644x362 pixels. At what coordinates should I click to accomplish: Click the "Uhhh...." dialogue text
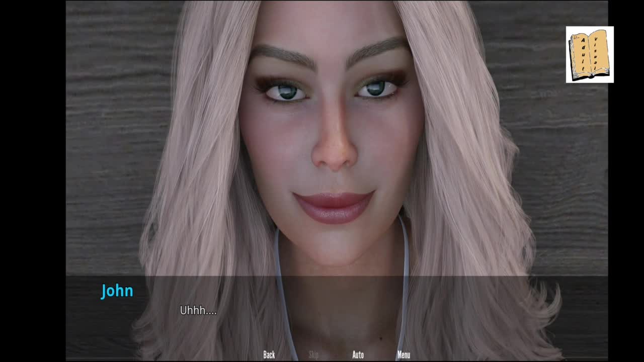198,311
